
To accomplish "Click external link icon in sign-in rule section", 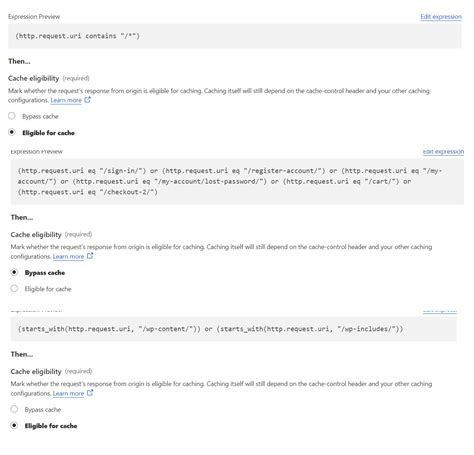I will point(90,256).
